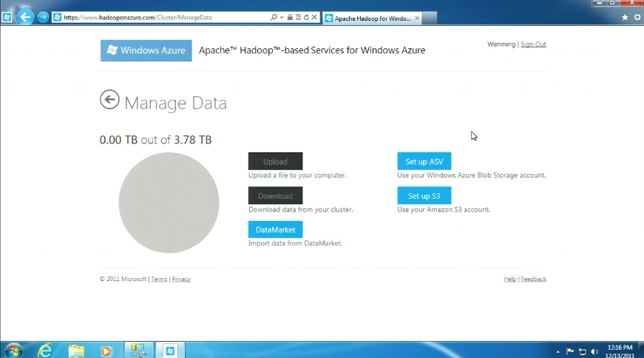The image size is (644, 358).
Task: Click the browser Forward arrow
Action: pos(43,17)
